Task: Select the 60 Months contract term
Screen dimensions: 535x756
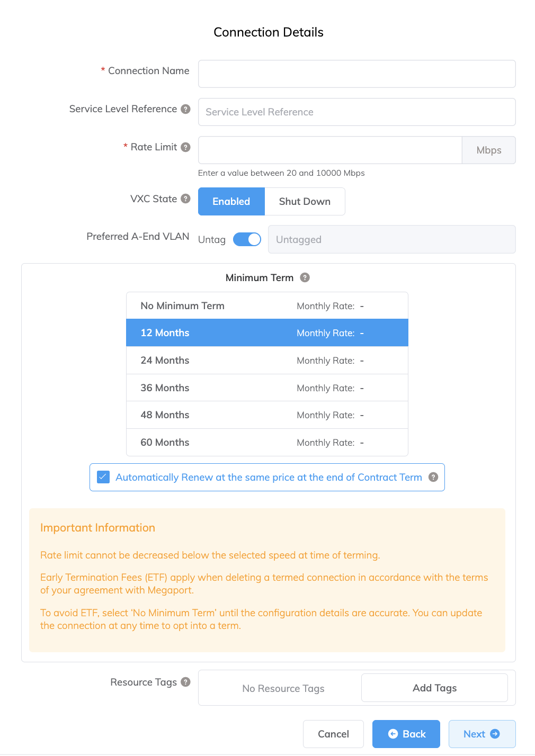Action: pos(266,442)
